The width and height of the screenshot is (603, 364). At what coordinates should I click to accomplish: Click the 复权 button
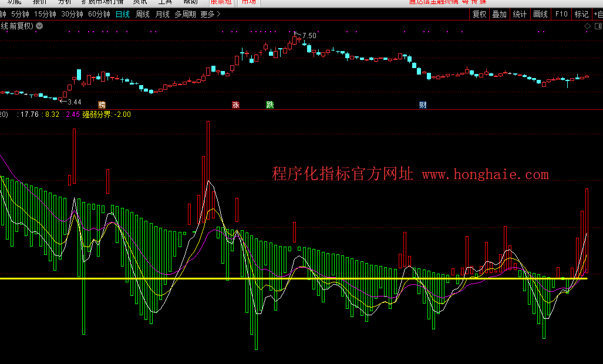pos(480,14)
